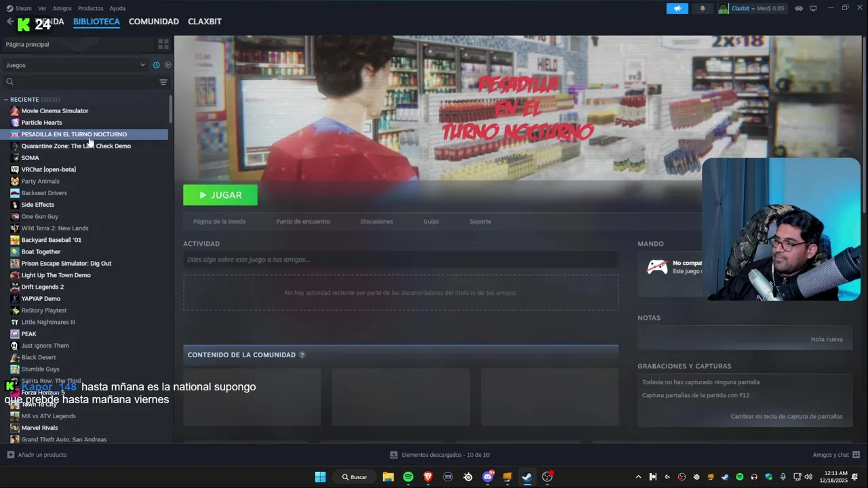Open help icon beside Contenido de la comunidad

coord(302,355)
